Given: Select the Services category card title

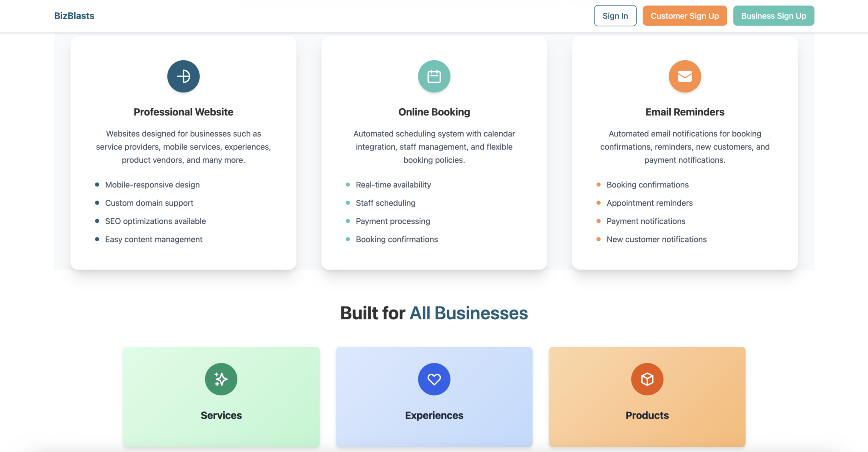Looking at the screenshot, I should 221,415.
